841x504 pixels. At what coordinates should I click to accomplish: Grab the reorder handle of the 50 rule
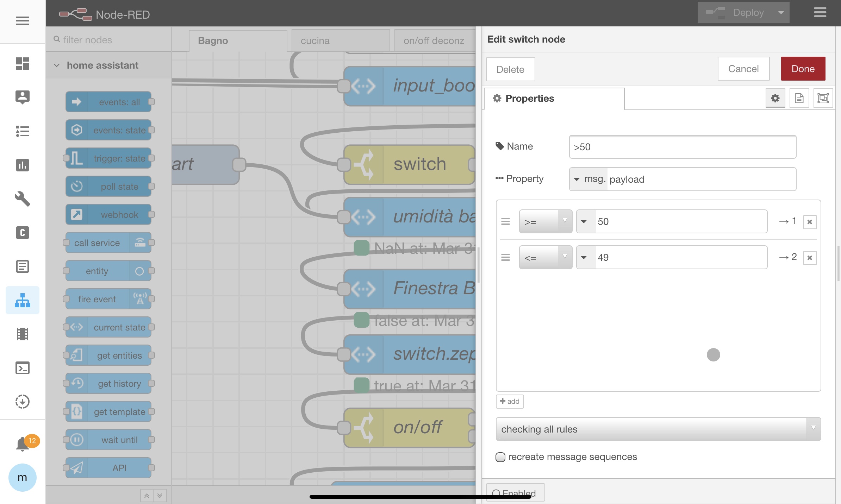click(505, 221)
